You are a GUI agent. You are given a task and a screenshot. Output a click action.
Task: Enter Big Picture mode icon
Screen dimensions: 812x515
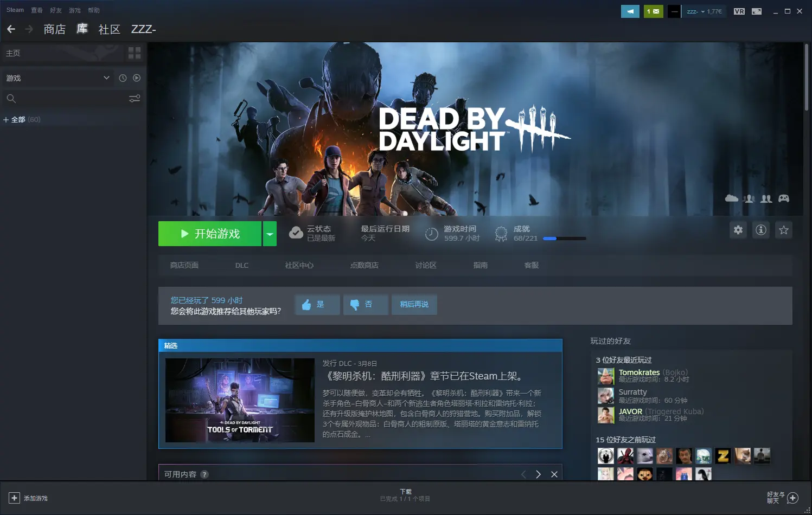pos(757,11)
